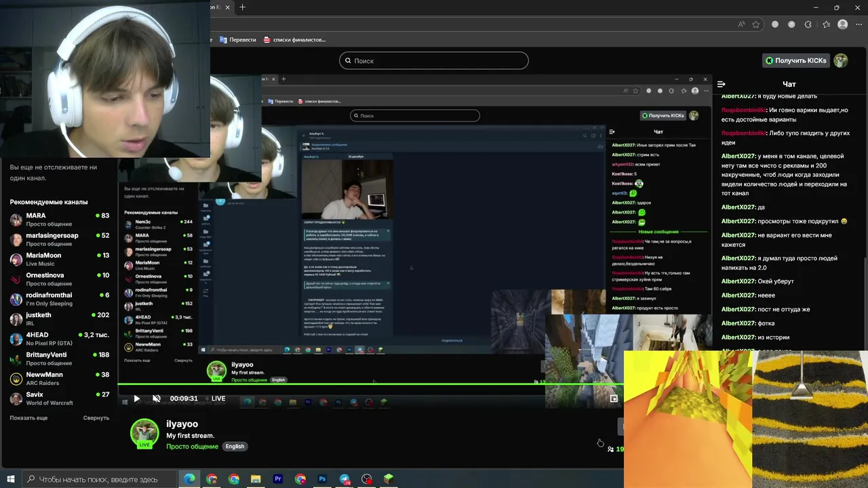868x488 pixels.
Task: Open the green cube app on the taskbar
Action: click(389, 479)
